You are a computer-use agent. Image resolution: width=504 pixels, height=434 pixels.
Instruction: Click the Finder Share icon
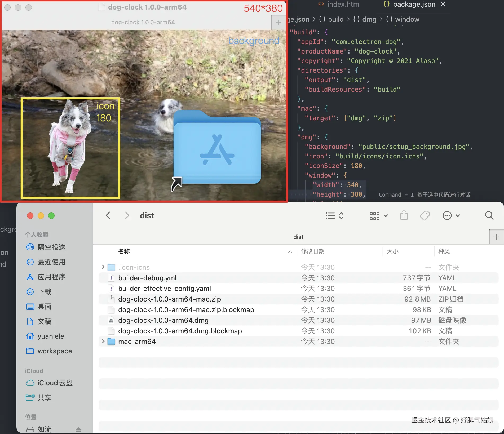tap(404, 215)
